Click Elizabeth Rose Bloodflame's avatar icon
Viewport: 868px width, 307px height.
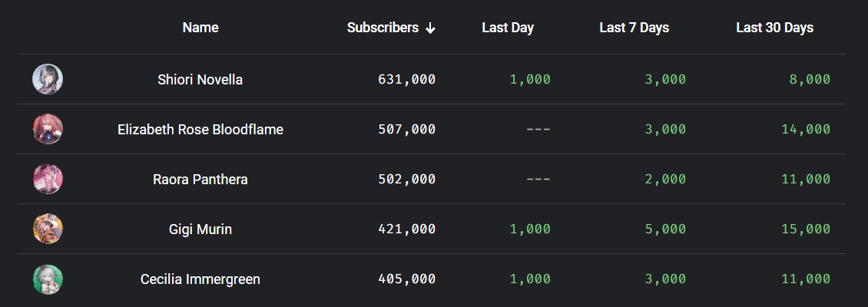[x=48, y=129]
